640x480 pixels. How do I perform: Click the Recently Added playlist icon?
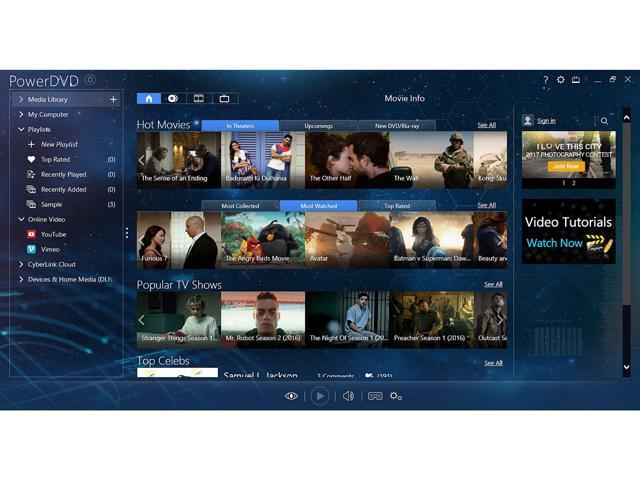tap(31, 189)
